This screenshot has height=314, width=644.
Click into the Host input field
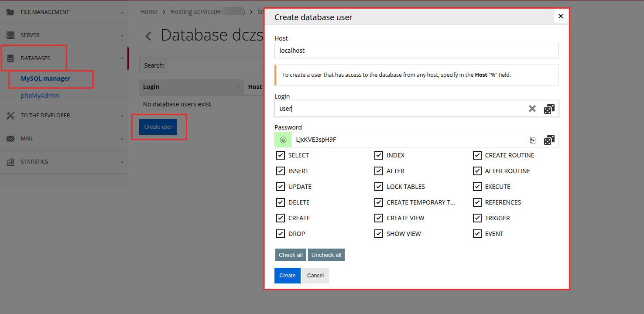coord(416,51)
